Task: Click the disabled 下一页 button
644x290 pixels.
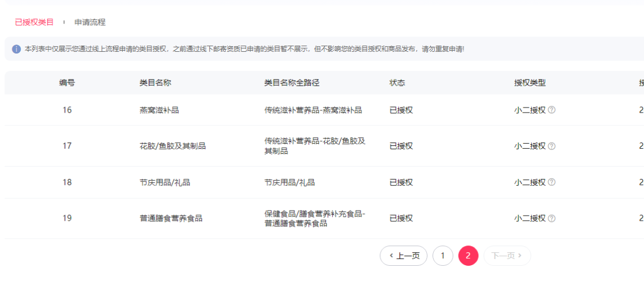Action: click(x=507, y=256)
